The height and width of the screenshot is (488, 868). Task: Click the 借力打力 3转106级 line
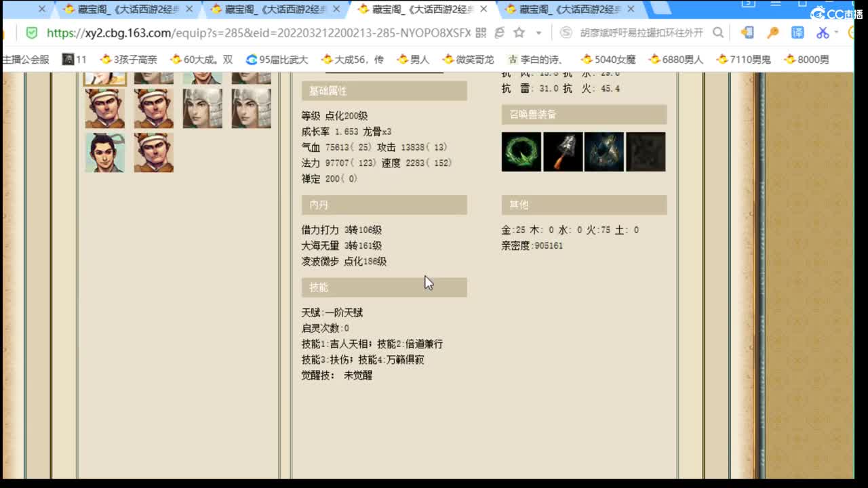click(342, 230)
